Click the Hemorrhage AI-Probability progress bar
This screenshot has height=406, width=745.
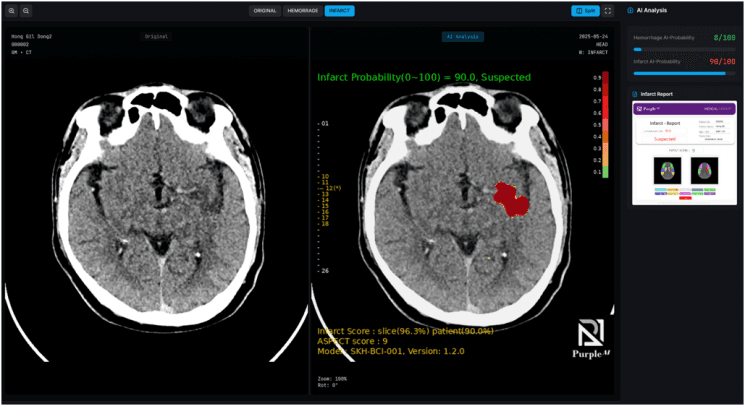pos(684,49)
